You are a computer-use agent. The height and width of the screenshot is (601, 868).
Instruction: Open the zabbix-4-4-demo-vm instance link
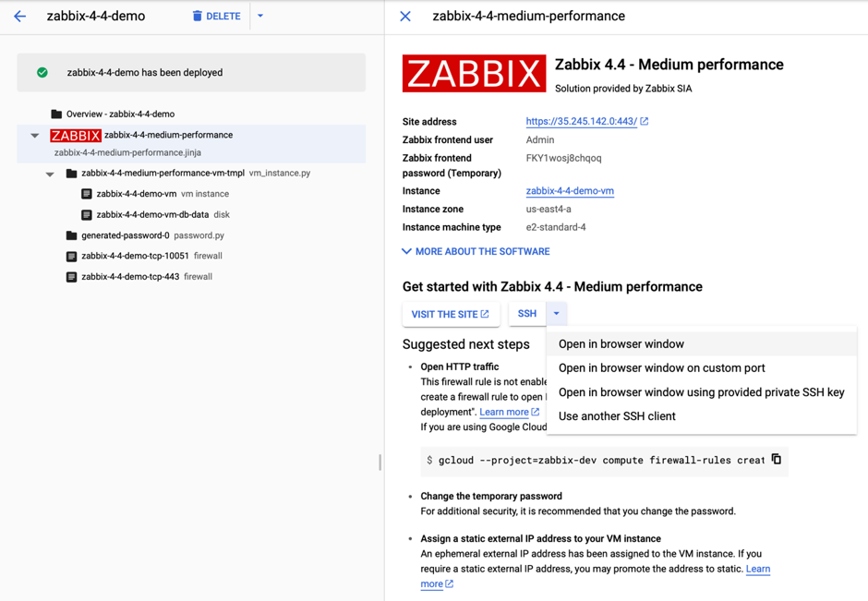[x=570, y=191]
